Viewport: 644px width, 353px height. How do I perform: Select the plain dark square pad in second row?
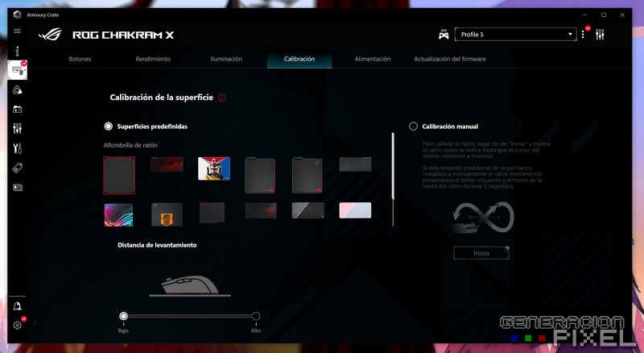pyautogui.click(x=212, y=213)
